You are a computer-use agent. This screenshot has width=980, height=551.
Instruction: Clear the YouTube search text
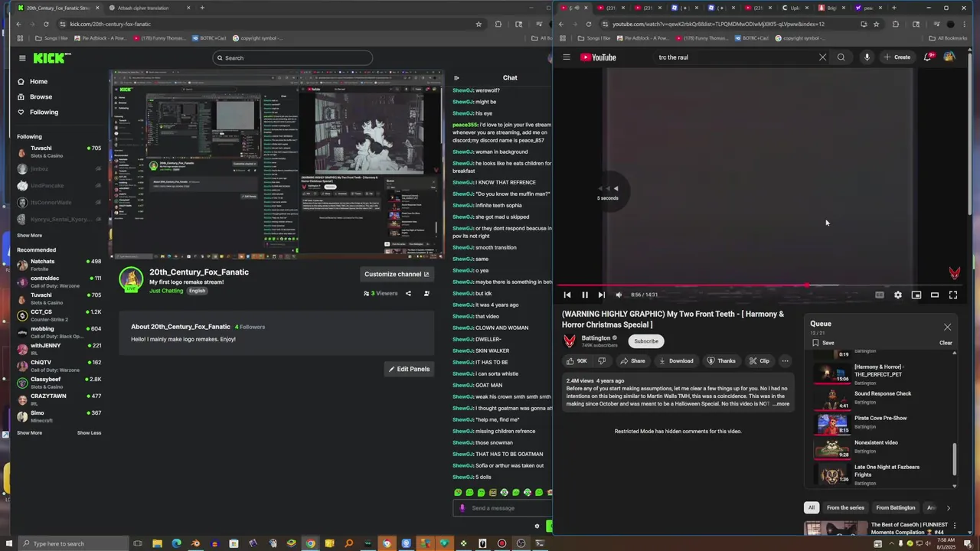[823, 57]
